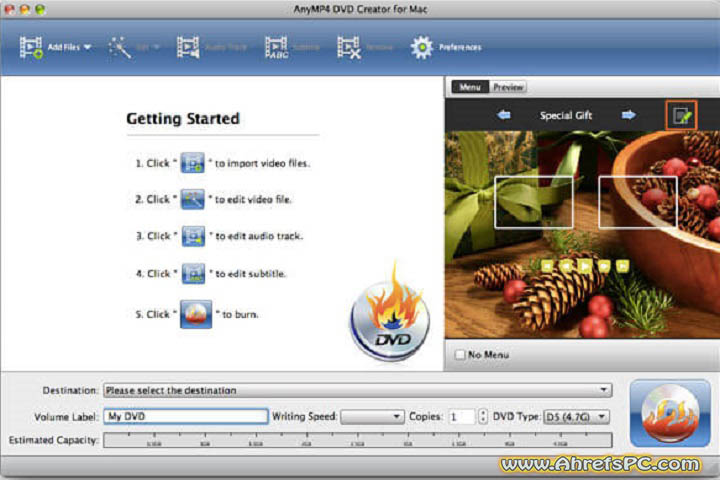Image resolution: width=720 pixels, height=480 pixels.
Task: Click the previous page button in menu preview
Action: click(566, 266)
